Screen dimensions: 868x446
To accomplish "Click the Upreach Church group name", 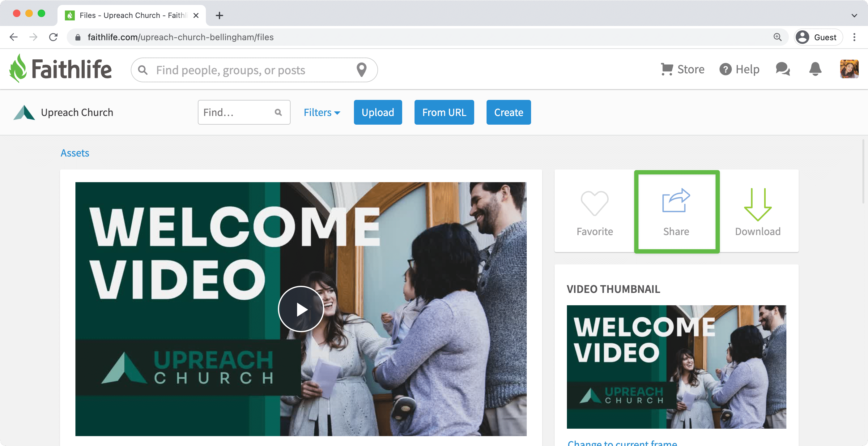I will tap(77, 112).
